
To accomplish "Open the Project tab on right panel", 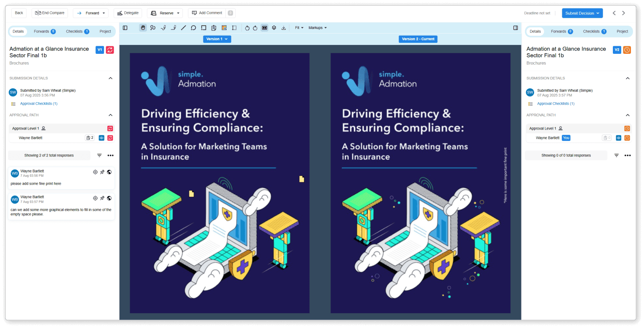I will pos(622,31).
